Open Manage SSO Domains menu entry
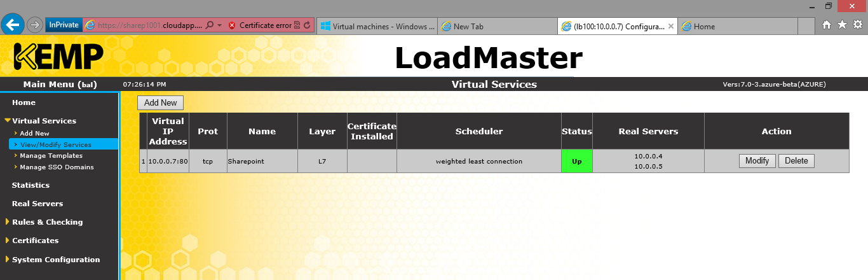The image size is (868, 280). coord(57,167)
